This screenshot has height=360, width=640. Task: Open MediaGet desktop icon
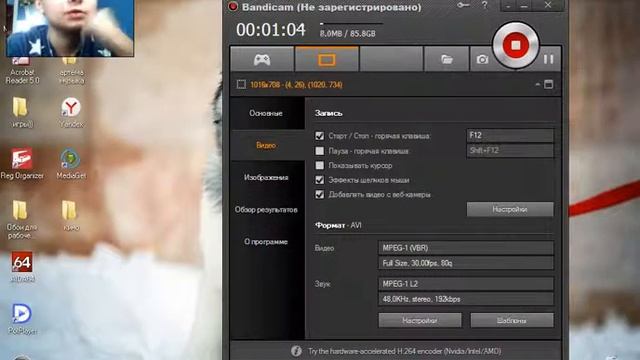(71, 163)
